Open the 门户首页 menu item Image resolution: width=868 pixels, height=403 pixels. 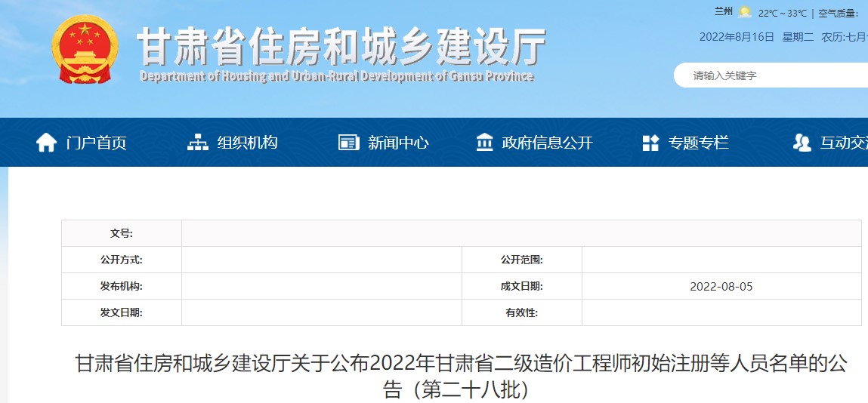[x=96, y=143]
